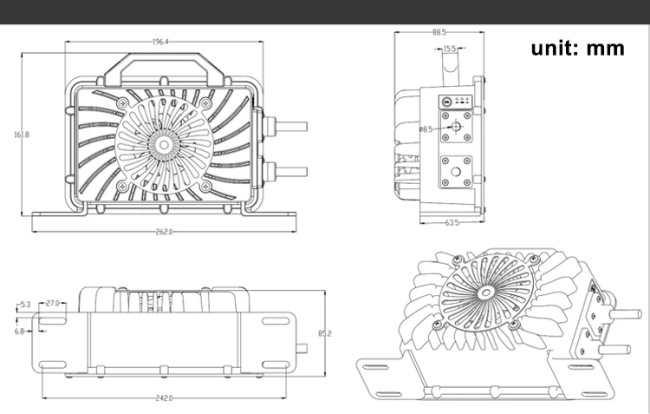Click the dark header bar at top
Viewport: 650px width, 414px height.
pos(325,12)
